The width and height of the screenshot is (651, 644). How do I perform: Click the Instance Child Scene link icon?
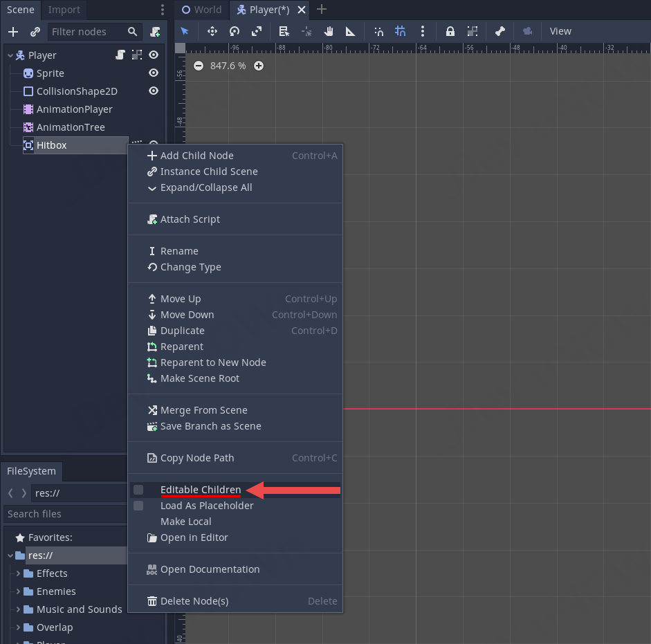pos(35,32)
